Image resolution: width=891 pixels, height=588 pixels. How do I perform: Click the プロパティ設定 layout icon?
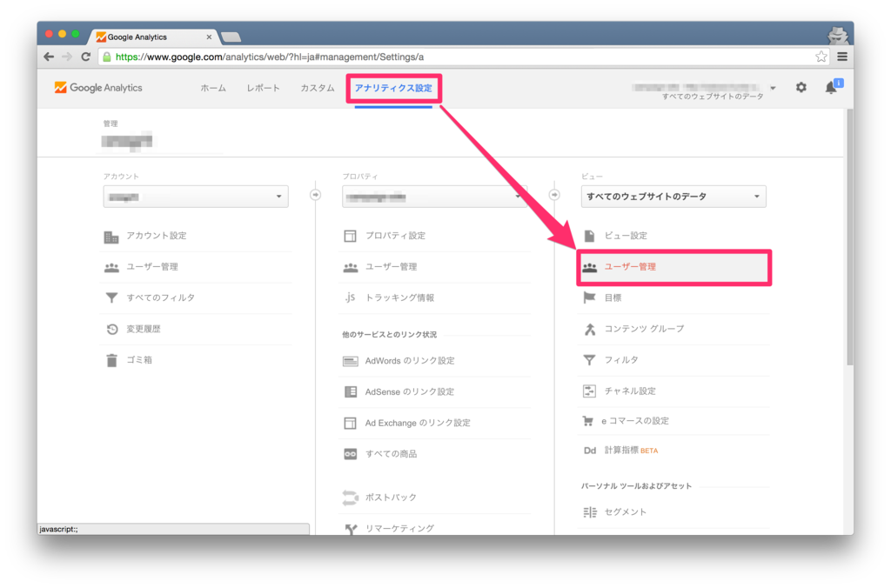click(x=350, y=236)
